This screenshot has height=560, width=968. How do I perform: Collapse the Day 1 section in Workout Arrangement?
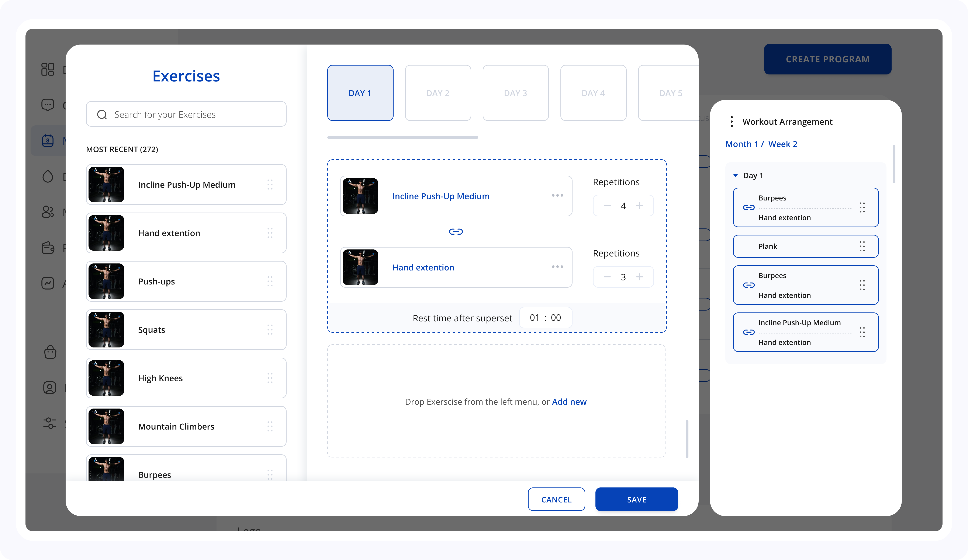click(x=735, y=175)
